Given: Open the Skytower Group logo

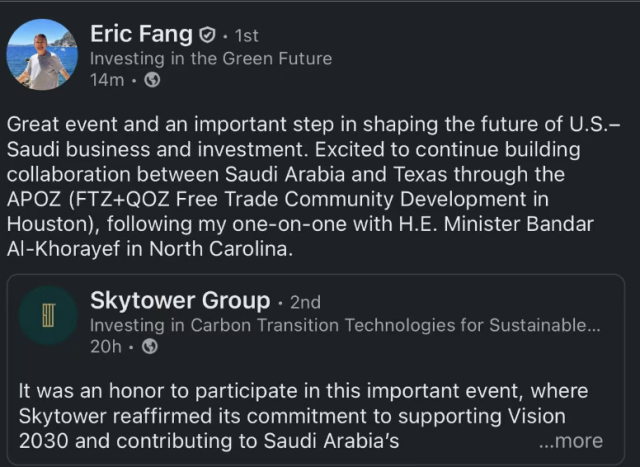Looking at the screenshot, I should 47,316.
